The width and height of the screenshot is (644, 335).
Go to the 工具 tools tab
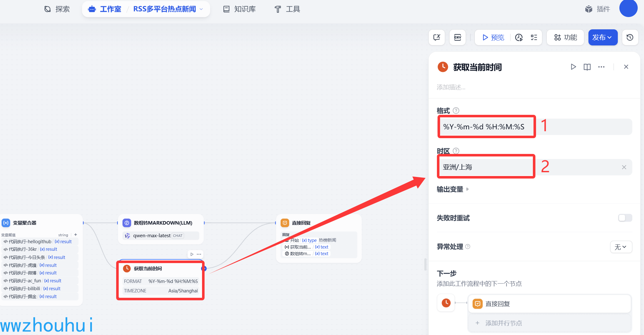click(x=287, y=9)
